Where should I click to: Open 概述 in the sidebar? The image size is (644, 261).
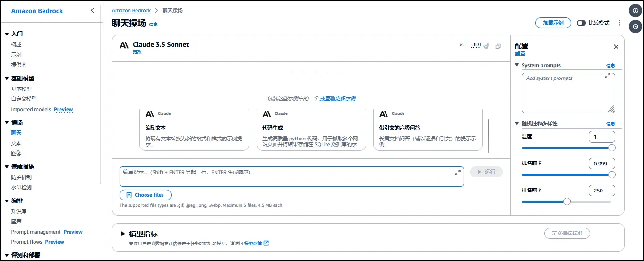click(x=17, y=44)
